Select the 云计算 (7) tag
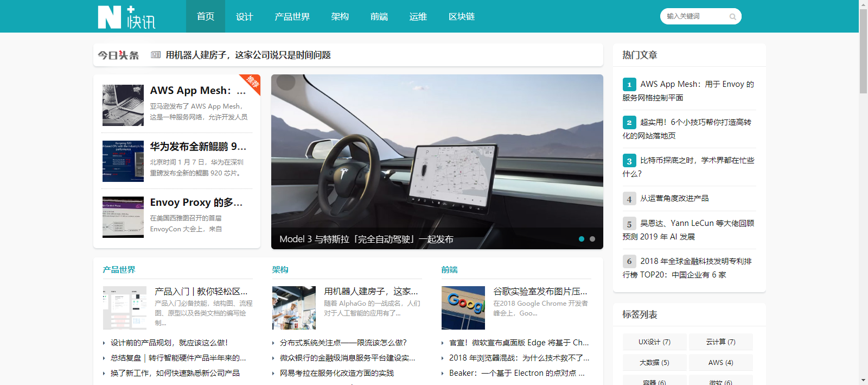This screenshot has width=868, height=385. point(721,342)
